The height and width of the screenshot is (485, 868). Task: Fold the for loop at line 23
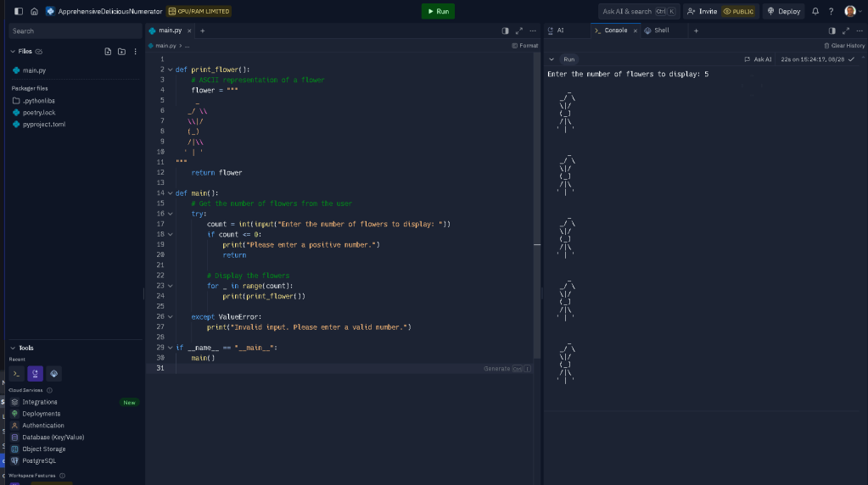[171, 286]
